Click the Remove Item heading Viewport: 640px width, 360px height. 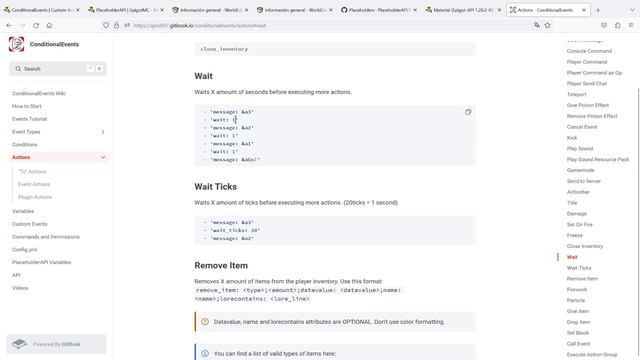coord(221,265)
